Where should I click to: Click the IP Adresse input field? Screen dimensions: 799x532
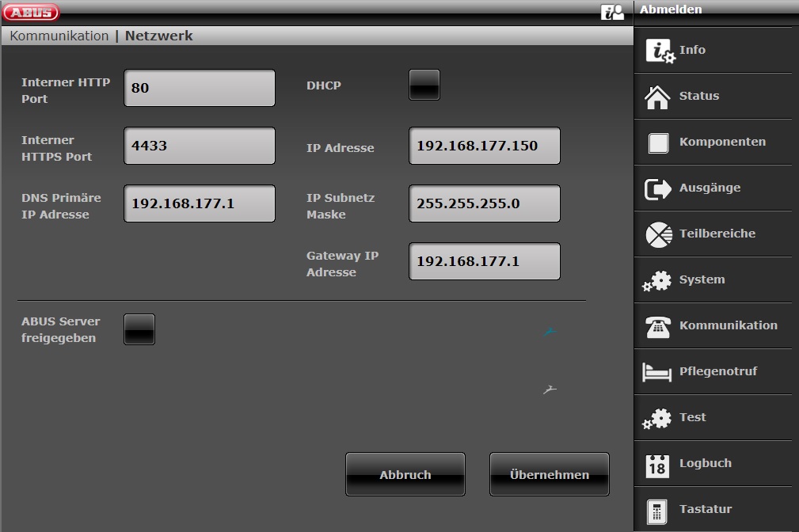tap(484, 146)
